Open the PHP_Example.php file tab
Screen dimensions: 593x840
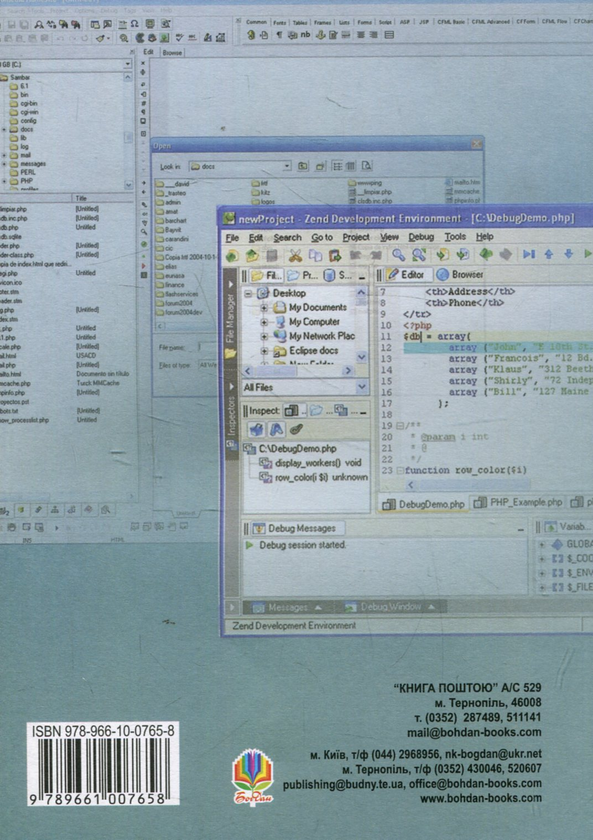(518, 502)
